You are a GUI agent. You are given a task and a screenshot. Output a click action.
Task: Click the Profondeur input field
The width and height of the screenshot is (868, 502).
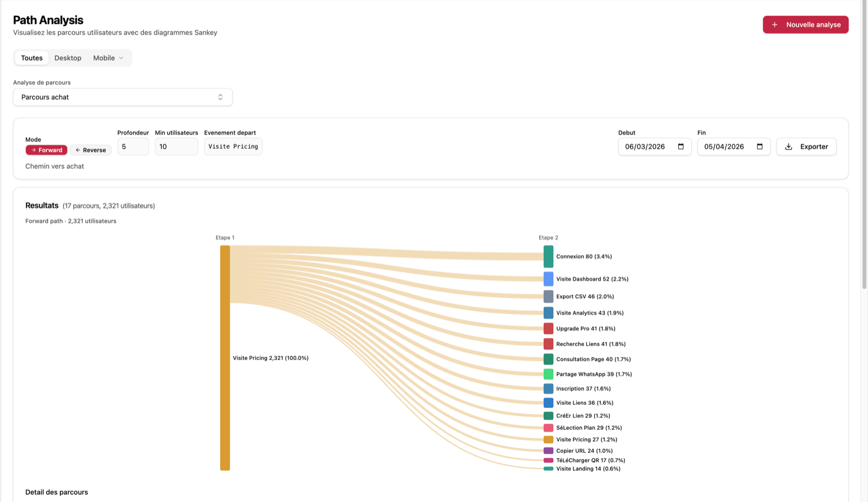click(133, 147)
